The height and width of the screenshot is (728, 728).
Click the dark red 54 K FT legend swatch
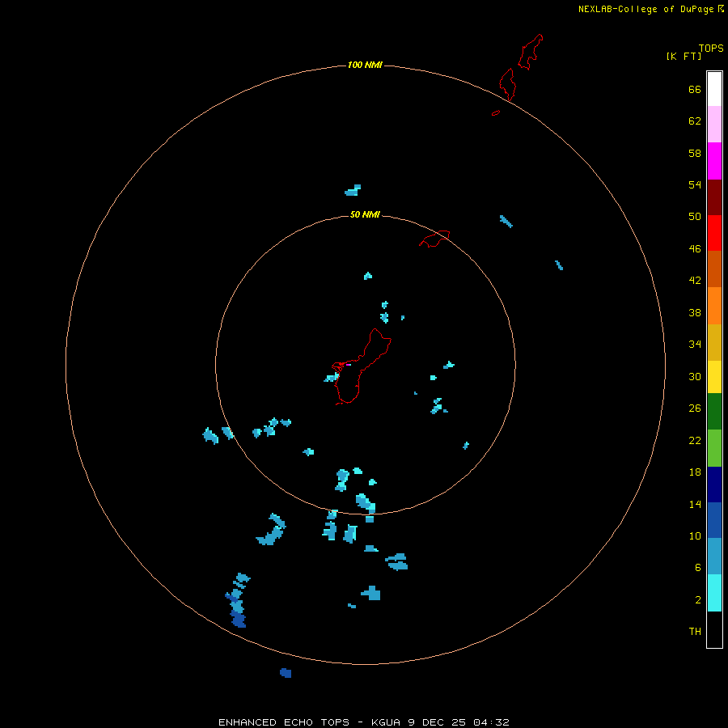pyautogui.click(x=714, y=197)
